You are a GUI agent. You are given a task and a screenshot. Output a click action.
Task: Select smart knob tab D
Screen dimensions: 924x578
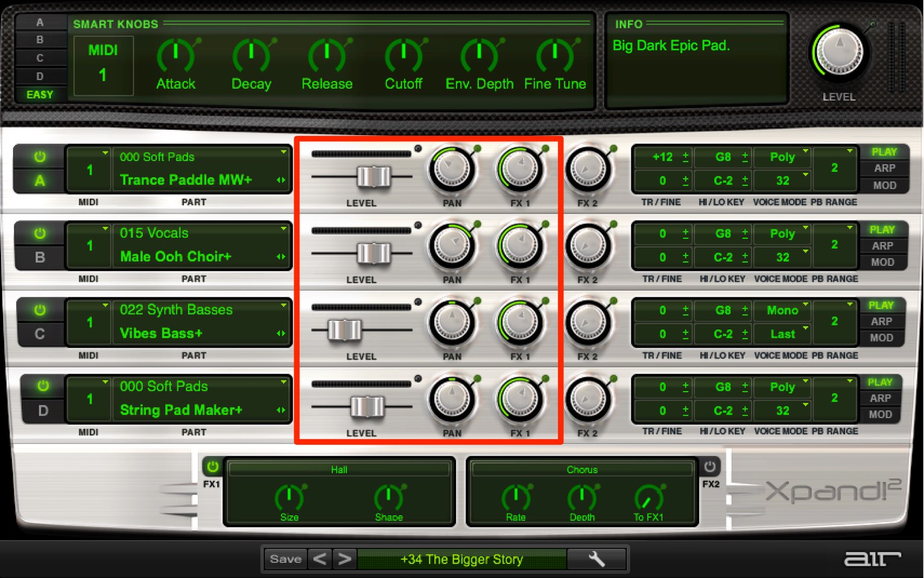click(x=40, y=76)
